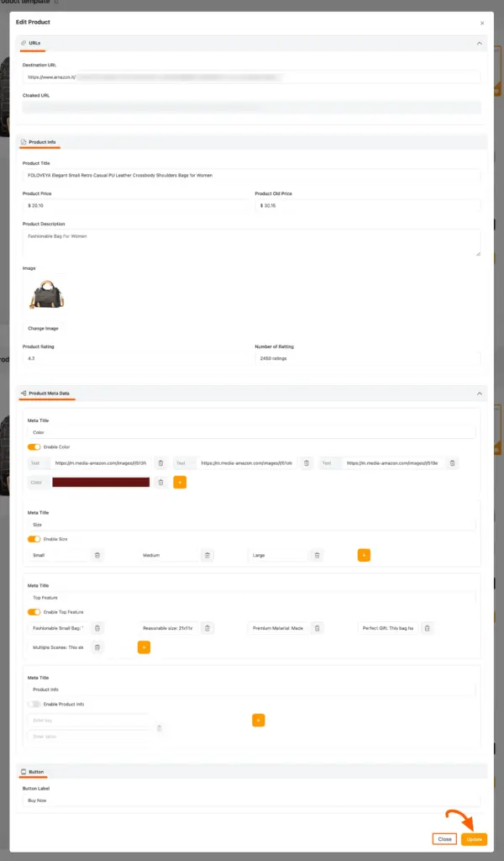The image size is (504, 861).
Task: Edit the Color meta title field
Action: (x=252, y=432)
